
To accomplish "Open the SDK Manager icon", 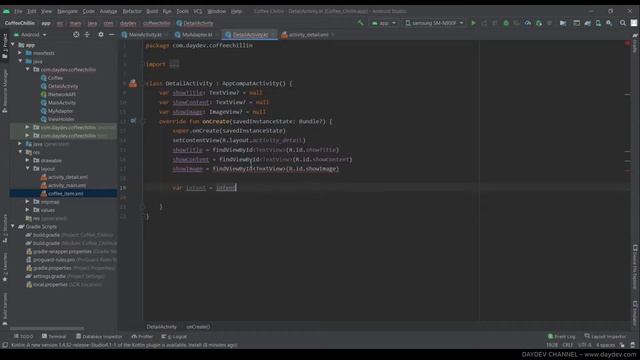I will click(609, 23).
